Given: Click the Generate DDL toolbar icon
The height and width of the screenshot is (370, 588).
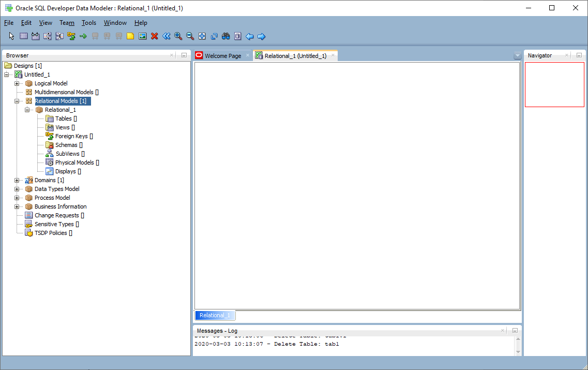Looking at the screenshot, I should 238,36.
